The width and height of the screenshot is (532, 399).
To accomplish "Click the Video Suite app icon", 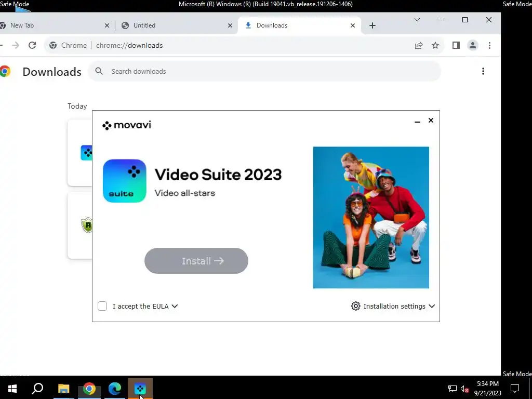I will point(125,181).
